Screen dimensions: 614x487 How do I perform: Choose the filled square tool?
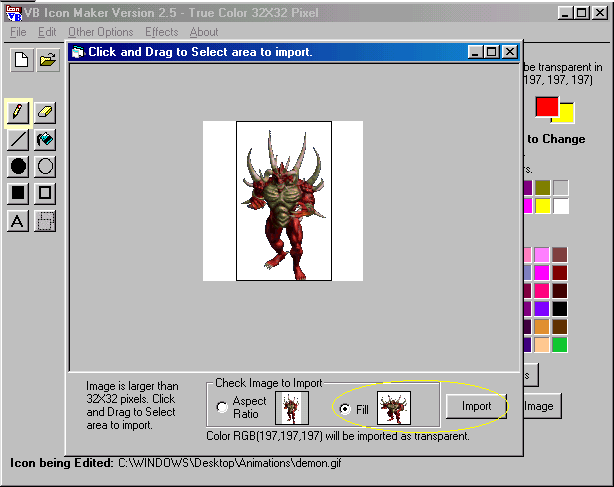[x=18, y=193]
